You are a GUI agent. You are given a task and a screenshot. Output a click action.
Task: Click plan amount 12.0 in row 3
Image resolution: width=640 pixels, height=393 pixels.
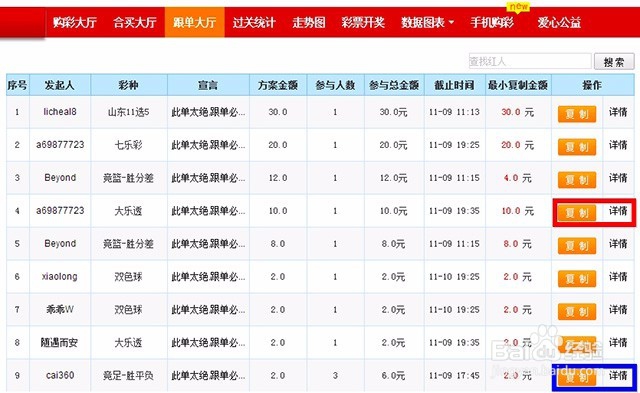(x=278, y=178)
